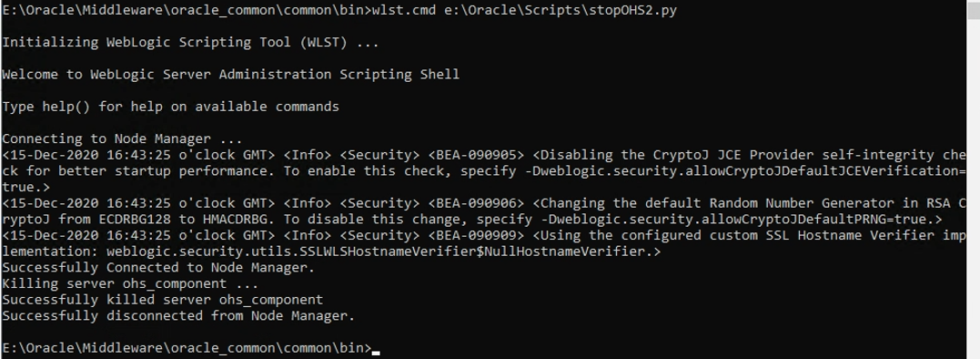The image size is (980, 359).
Task: Click the 'Type help() for help' line
Action: tap(171, 107)
